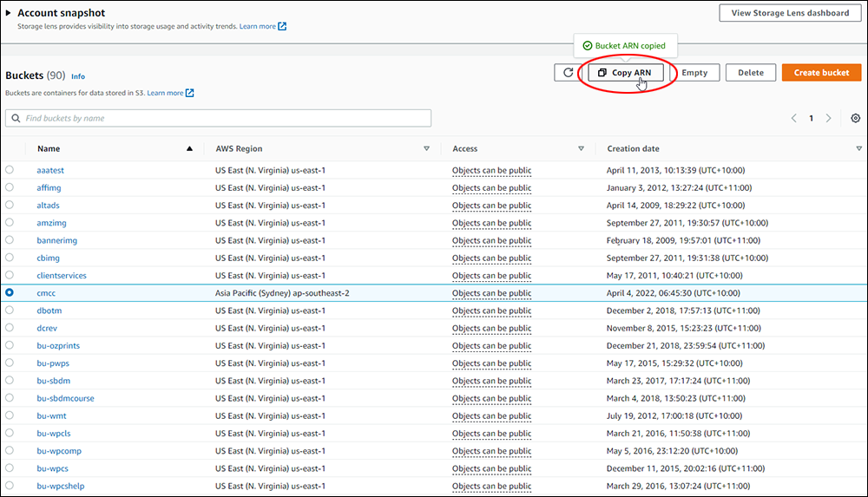
Task: Open the bu-wpcls bucket
Action: tap(54, 434)
